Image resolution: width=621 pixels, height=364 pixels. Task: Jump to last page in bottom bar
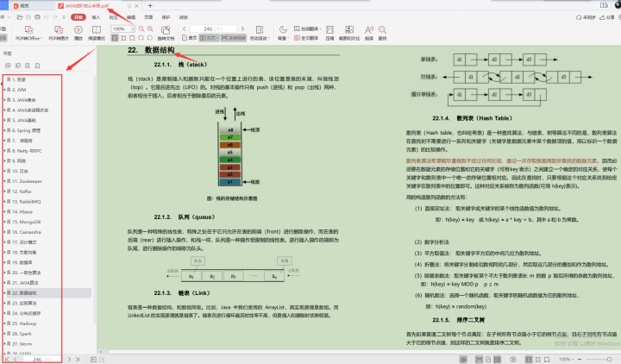click(x=78, y=359)
